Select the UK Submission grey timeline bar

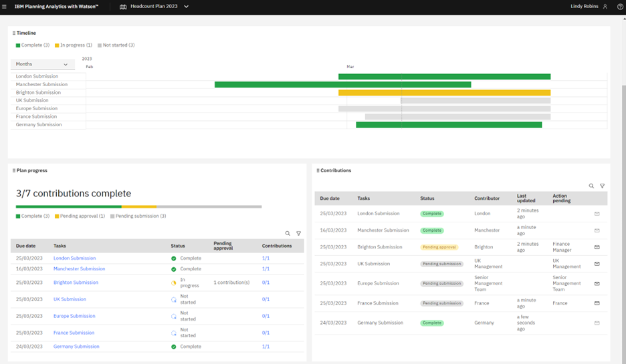tap(476, 101)
